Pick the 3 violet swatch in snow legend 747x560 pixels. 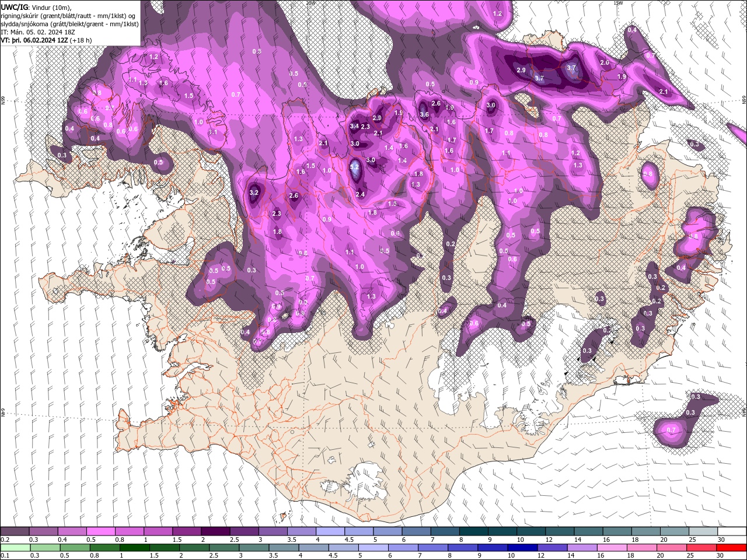(273, 531)
